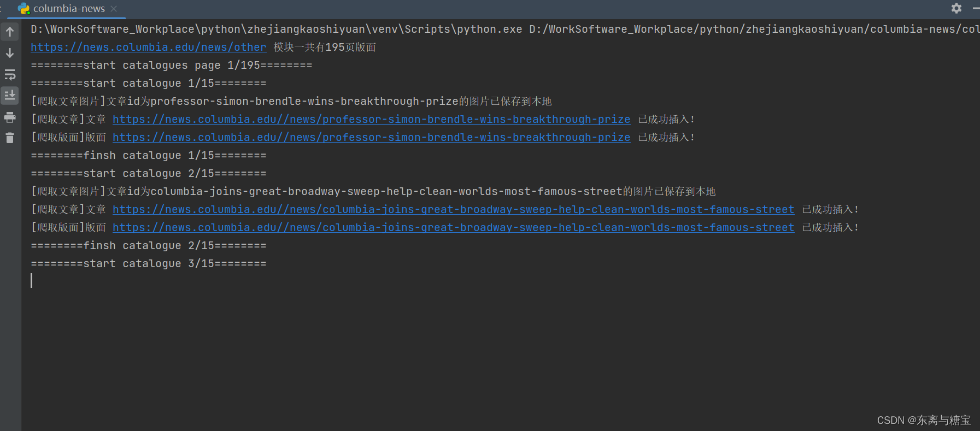This screenshot has width=980, height=431.
Task: Close the columbia-news tab
Action: click(114, 9)
